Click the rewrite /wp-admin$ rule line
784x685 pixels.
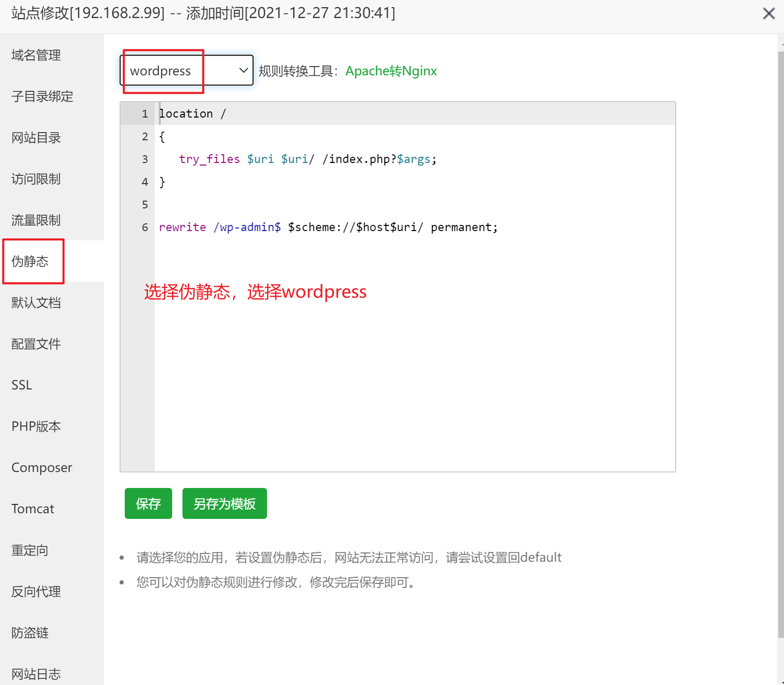point(328,227)
